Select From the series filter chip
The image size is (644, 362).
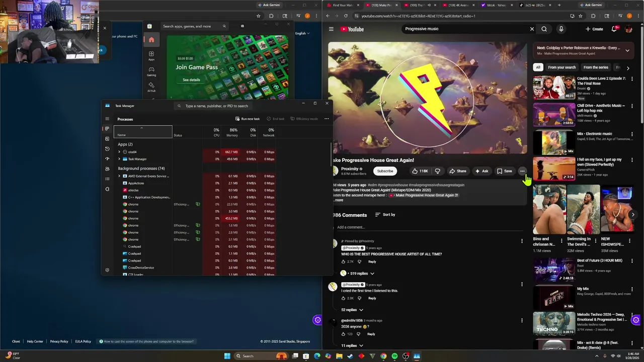point(596,67)
